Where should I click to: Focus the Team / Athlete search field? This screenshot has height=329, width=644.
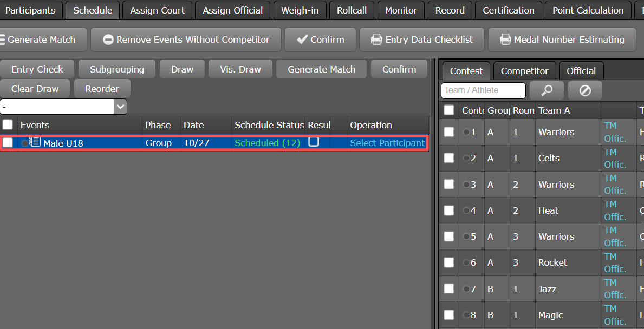pos(483,90)
